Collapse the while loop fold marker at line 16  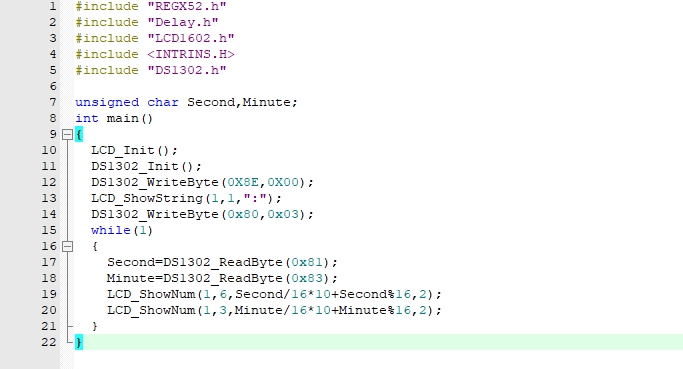coord(67,247)
